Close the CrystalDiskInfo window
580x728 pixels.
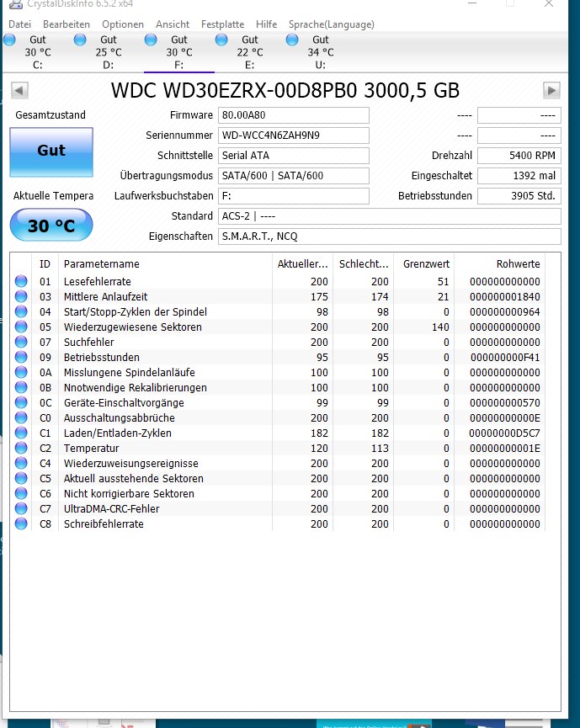(549, 3)
